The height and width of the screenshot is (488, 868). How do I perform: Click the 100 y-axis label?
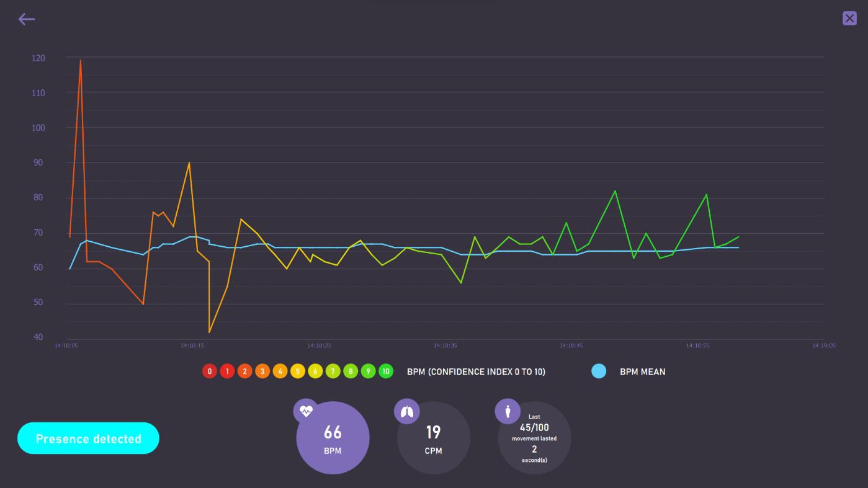point(38,128)
